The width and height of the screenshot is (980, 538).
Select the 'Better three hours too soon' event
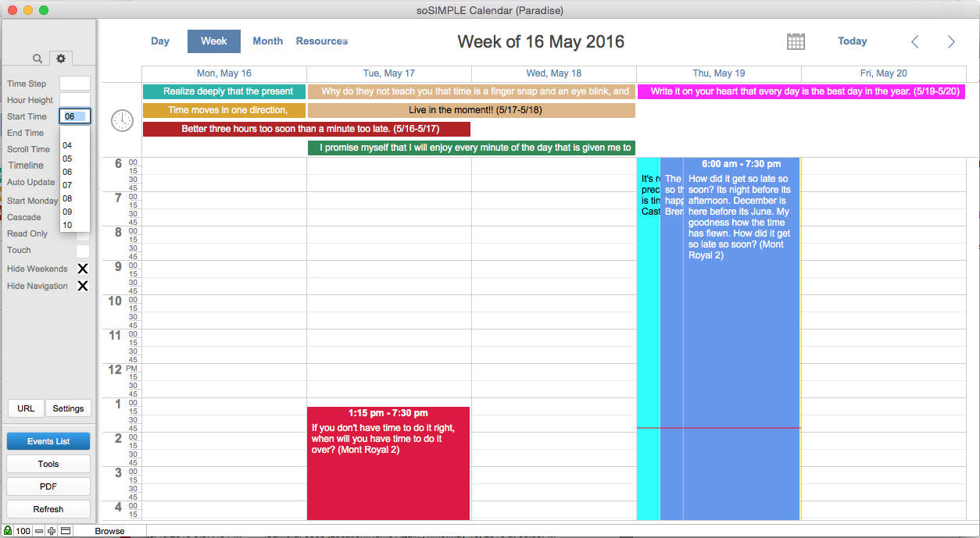[306, 129]
